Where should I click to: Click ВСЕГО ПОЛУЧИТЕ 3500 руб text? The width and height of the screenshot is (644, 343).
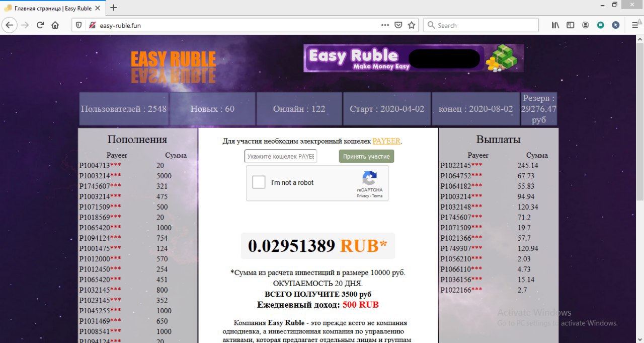pyautogui.click(x=317, y=294)
